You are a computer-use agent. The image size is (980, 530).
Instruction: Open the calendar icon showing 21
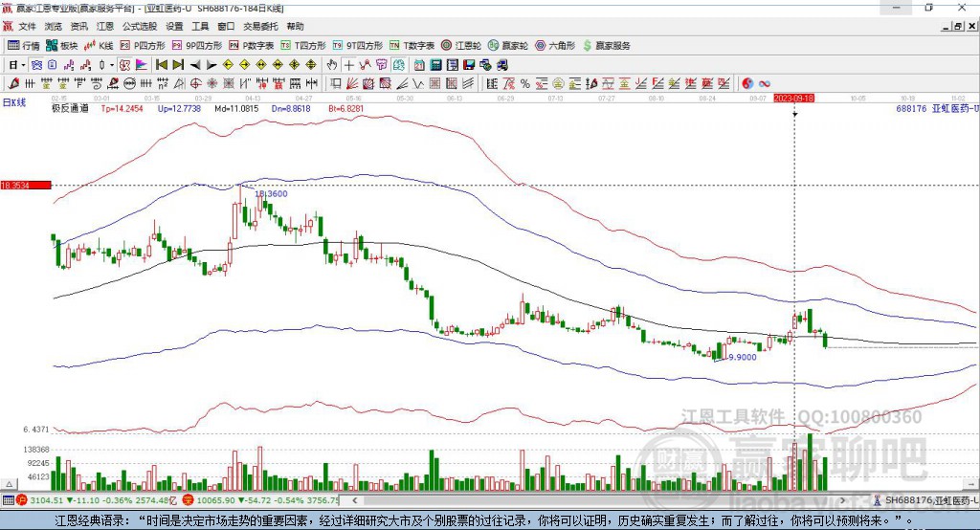[x=419, y=65]
